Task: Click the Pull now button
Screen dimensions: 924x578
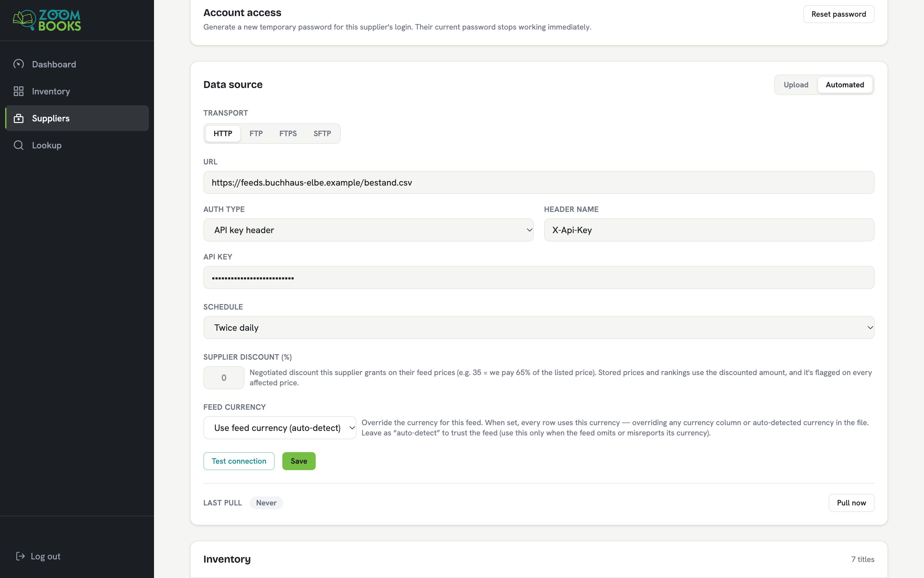Action: click(851, 503)
